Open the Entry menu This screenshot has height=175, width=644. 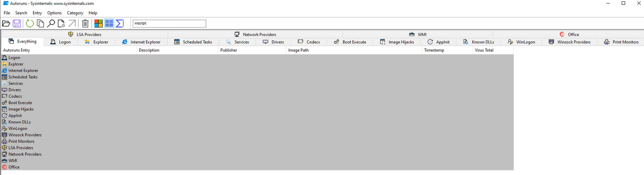pyautogui.click(x=37, y=13)
